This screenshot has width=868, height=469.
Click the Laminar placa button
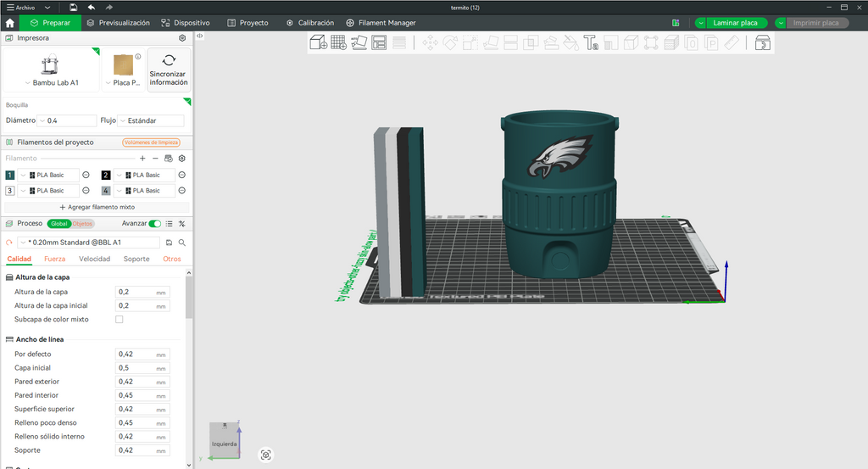point(737,23)
